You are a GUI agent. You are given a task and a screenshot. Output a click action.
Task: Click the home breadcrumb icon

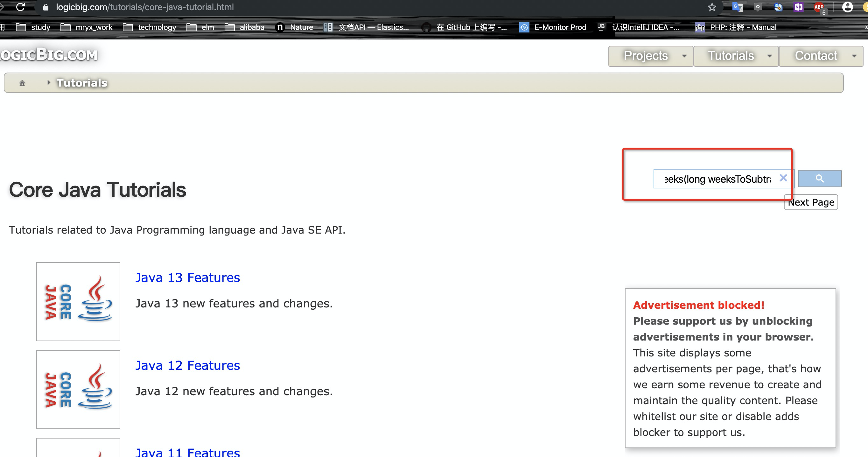click(22, 83)
